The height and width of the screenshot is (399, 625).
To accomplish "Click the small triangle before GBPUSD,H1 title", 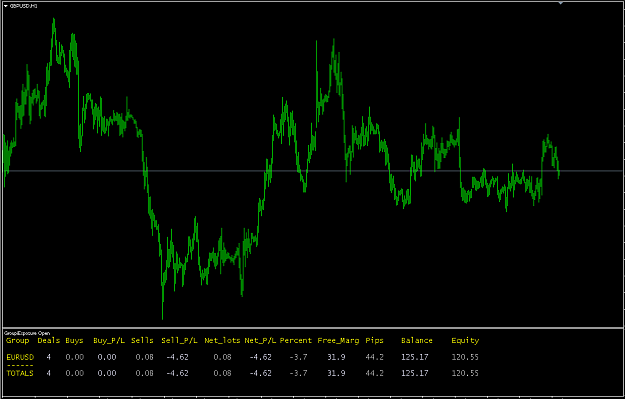I will click(5, 6).
